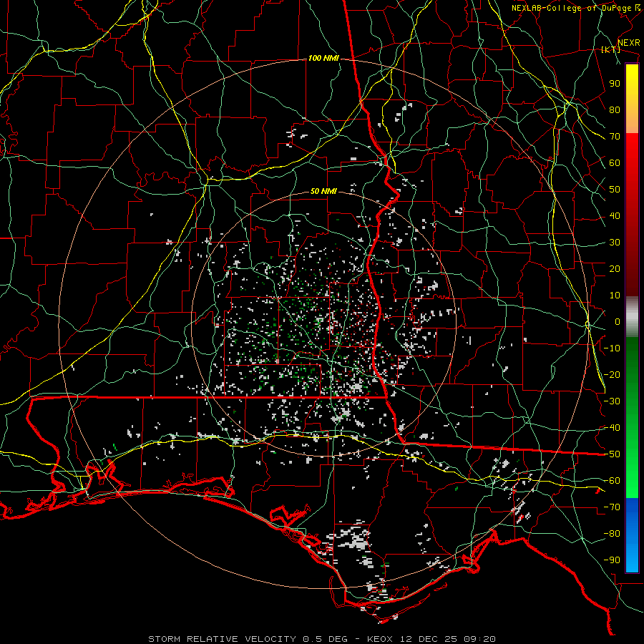Image resolution: width=644 pixels, height=644 pixels.
Task: Select the -90 value on velocity scale
Action: [x=612, y=560]
